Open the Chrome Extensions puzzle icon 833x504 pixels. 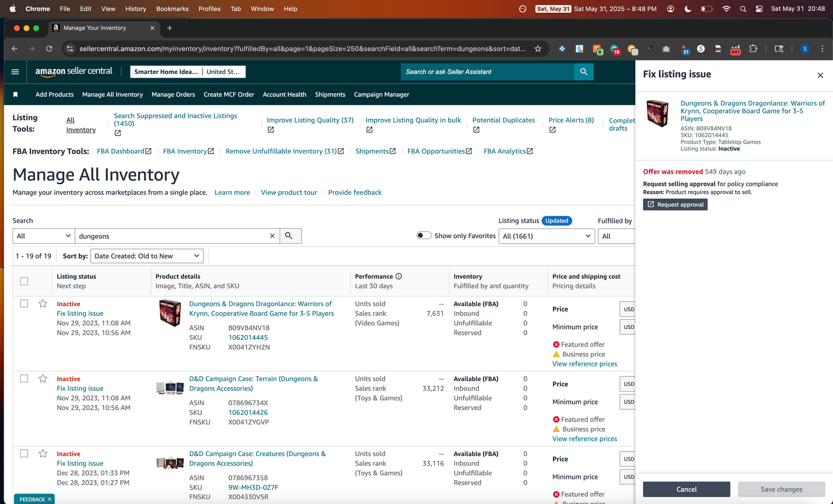pos(753,48)
